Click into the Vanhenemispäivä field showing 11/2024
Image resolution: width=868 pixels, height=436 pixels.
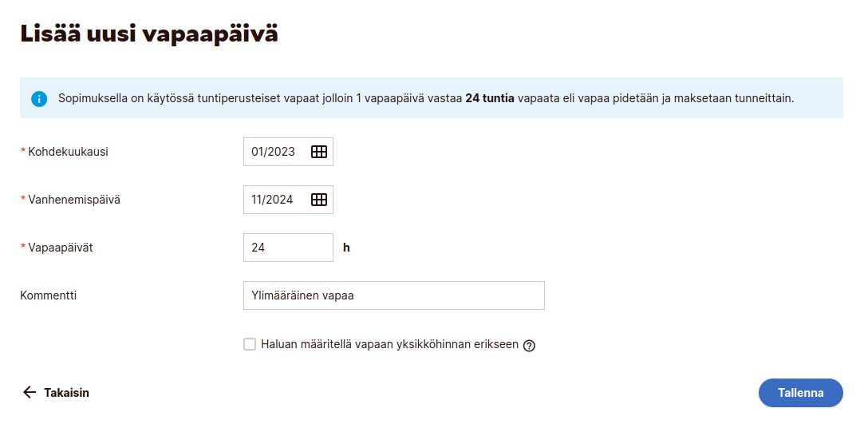pyautogui.click(x=275, y=200)
